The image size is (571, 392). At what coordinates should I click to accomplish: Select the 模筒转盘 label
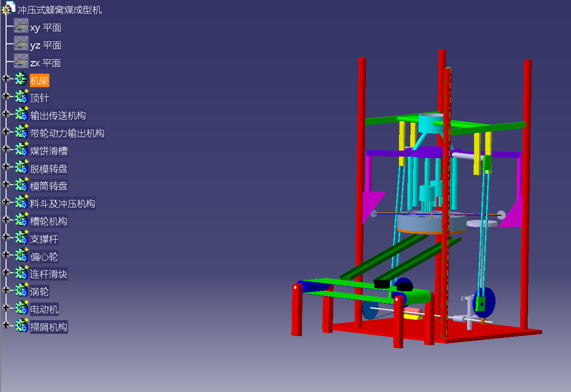point(49,186)
